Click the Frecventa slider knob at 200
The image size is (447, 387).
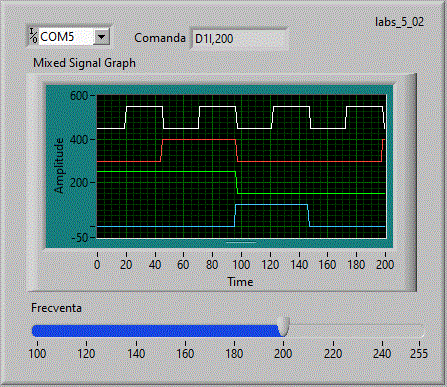(284, 326)
